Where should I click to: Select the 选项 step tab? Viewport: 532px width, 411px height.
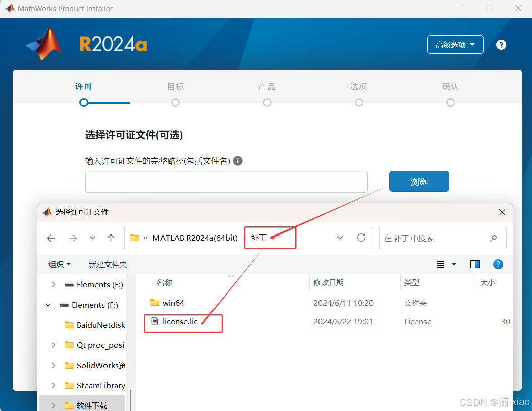(x=359, y=86)
